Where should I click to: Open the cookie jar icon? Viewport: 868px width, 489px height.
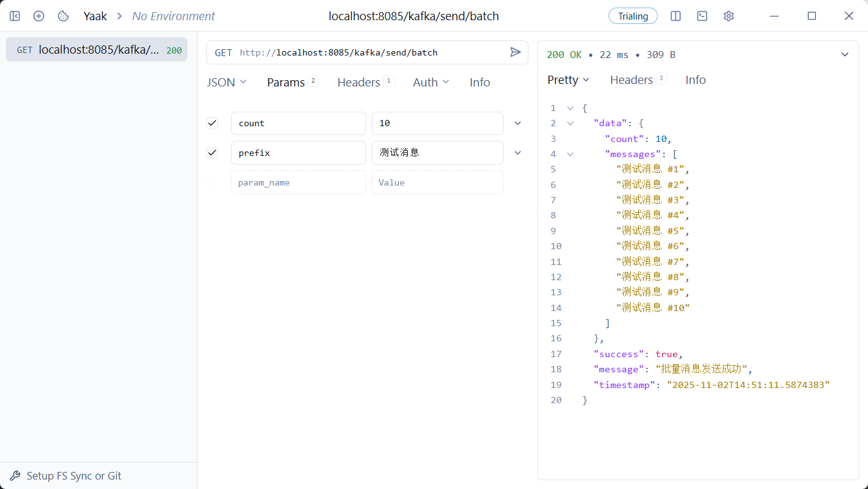click(63, 16)
